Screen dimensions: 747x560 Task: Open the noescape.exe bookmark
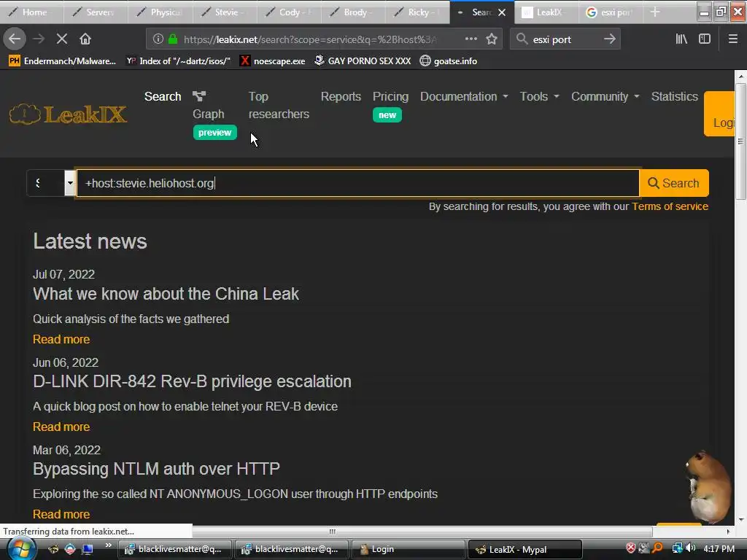(273, 61)
